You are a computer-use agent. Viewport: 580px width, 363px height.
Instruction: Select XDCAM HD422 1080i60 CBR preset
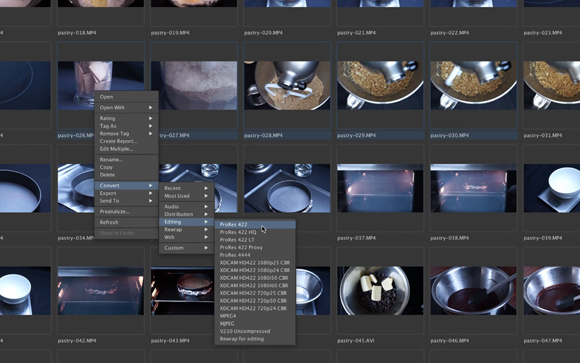click(255, 286)
